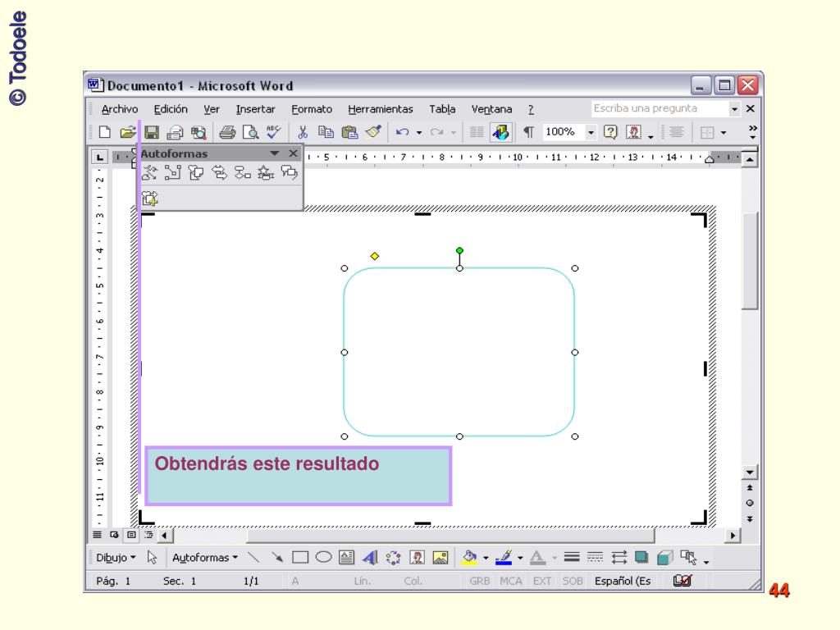
Task: Open fill color dropdown arrow
Action: pos(486,558)
